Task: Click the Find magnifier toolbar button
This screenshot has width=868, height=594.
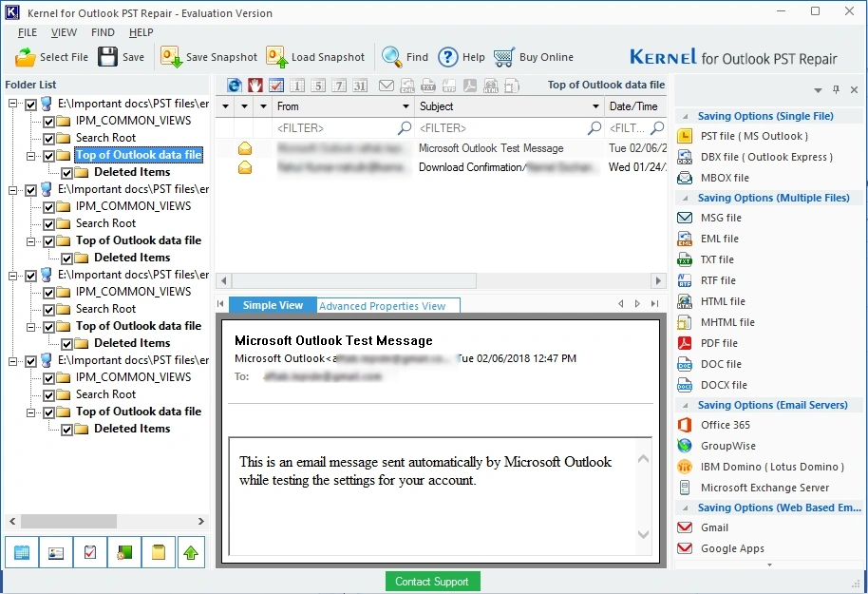Action: coord(406,57)
